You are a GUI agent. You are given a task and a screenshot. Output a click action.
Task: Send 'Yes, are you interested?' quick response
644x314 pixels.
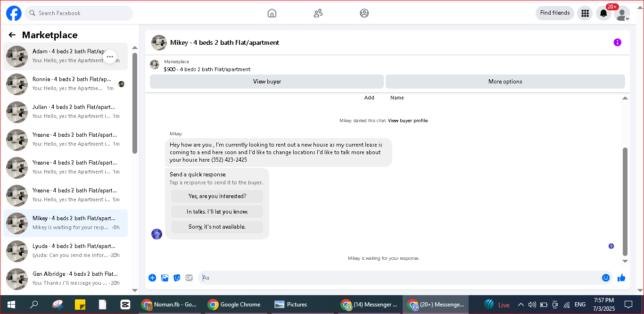pyautogui.click(x=217, y=196)
